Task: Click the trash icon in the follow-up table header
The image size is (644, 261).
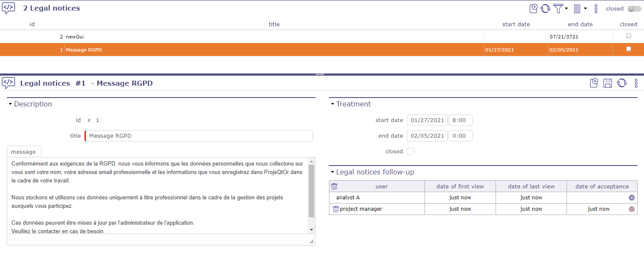Action: (x=334, y=186)
